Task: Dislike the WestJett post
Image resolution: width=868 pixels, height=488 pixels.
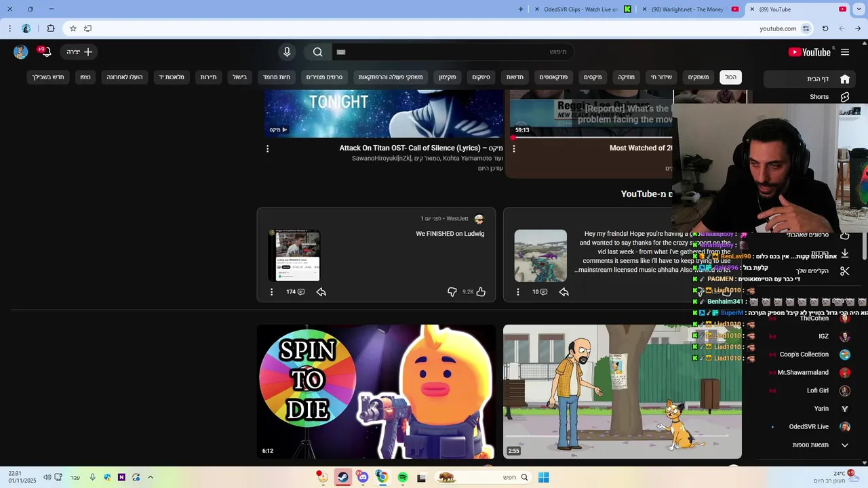Action: point(452,292)
